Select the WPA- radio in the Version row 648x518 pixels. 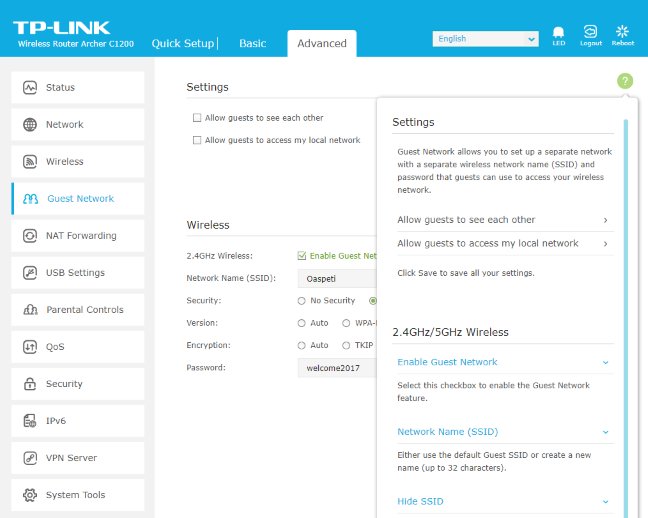(x=346, y=323)
